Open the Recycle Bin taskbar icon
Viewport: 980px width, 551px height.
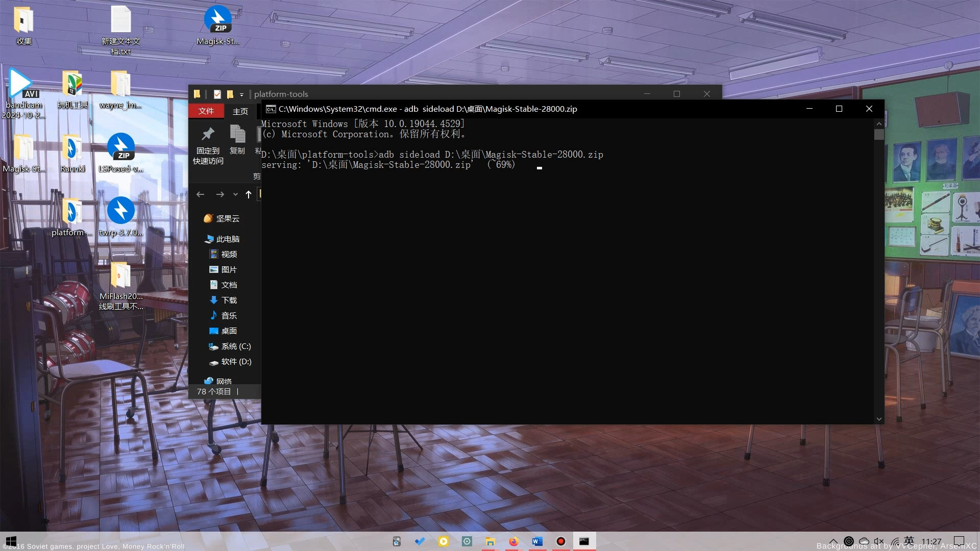(x=397, y=541)
